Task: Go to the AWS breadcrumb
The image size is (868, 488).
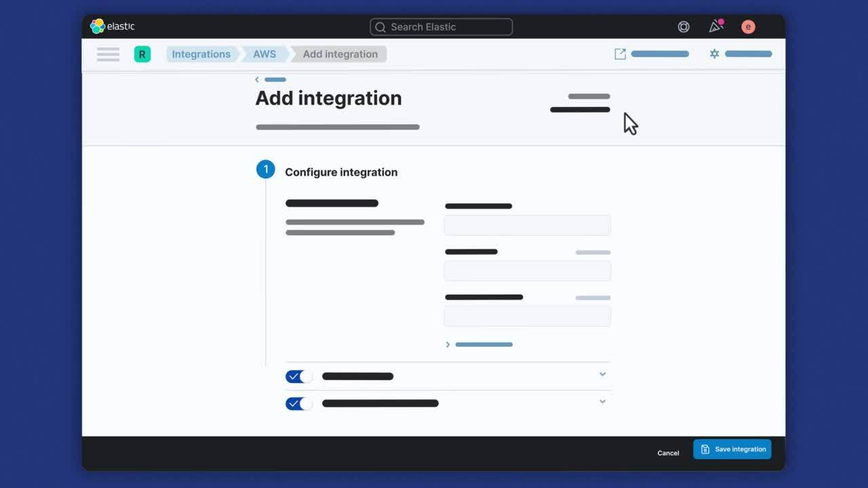Action: (x=264, y=54)
